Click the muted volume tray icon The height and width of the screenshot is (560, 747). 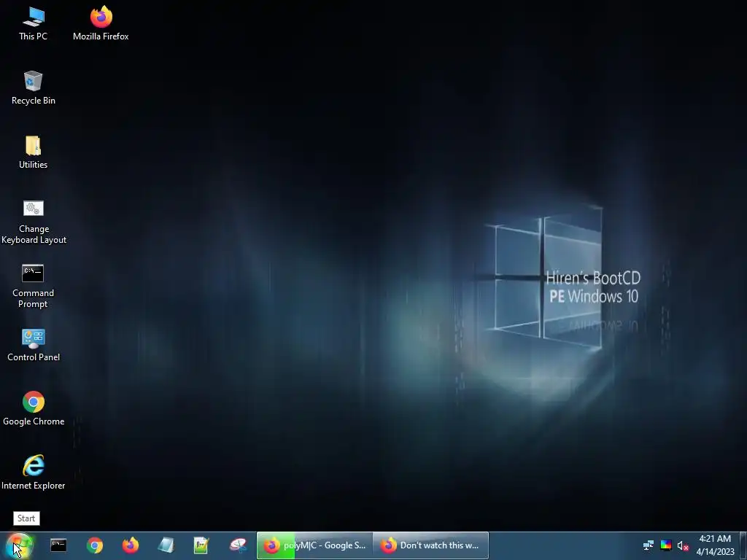pos(683,545)
